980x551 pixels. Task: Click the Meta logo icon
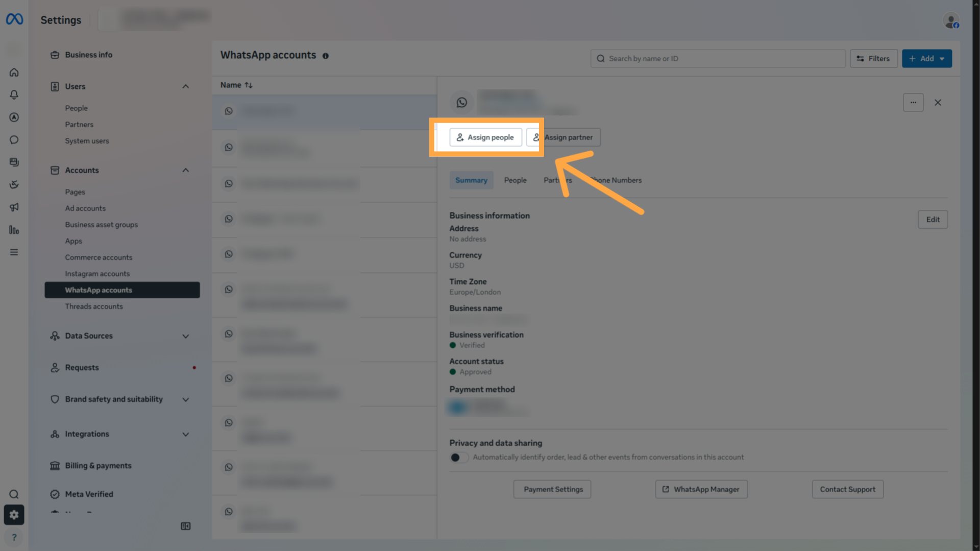coord(14,19)
